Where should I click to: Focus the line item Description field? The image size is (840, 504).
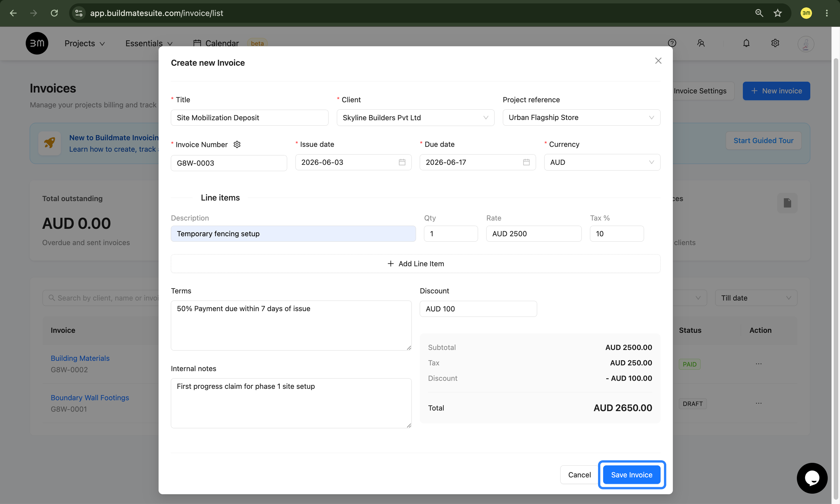(x=293, y=234)
